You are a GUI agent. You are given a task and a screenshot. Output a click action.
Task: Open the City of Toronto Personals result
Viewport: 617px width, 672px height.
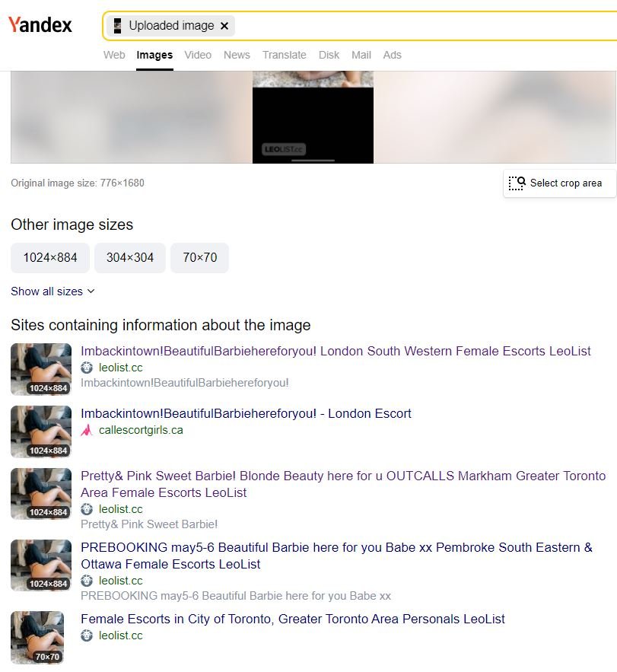293,619
